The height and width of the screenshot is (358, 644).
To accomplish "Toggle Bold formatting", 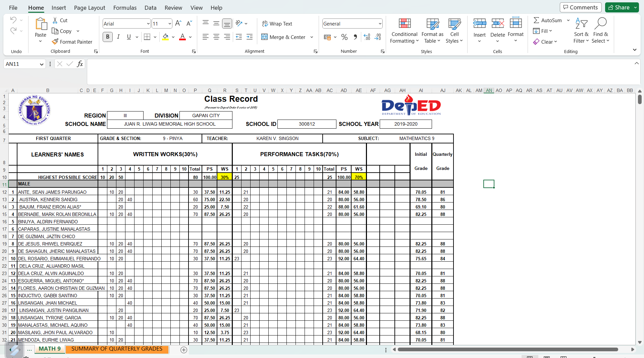I will coord(108,37).
